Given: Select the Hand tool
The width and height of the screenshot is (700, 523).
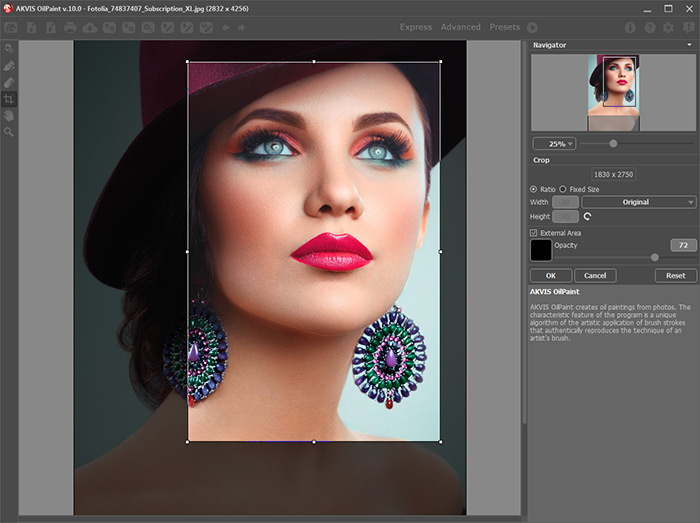Looking at the screenshot, I should (9, 115).
